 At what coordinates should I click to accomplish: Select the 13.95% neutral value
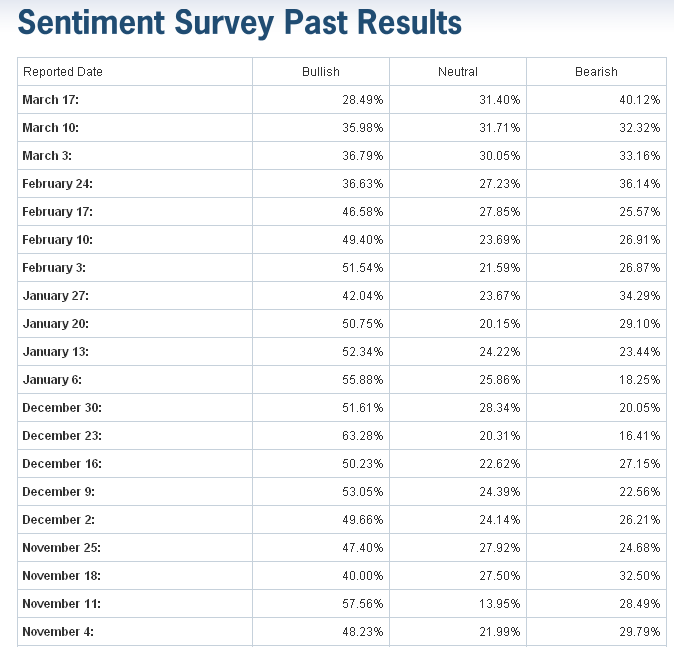(499, 604)
